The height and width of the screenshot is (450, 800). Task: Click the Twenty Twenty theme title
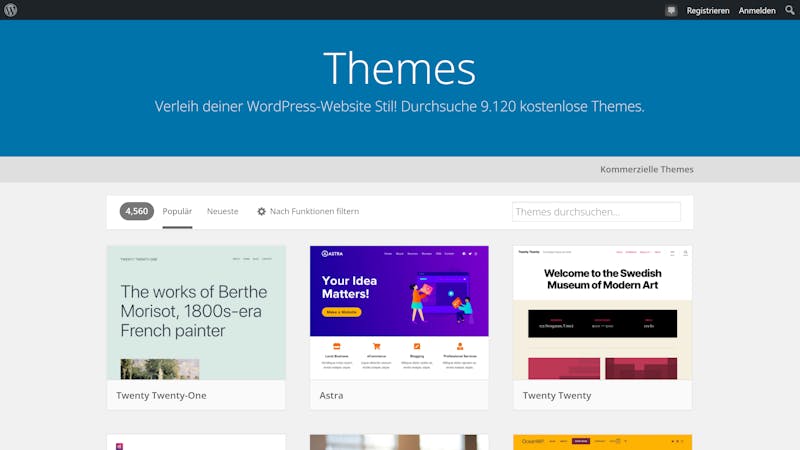tap(557, 395)
